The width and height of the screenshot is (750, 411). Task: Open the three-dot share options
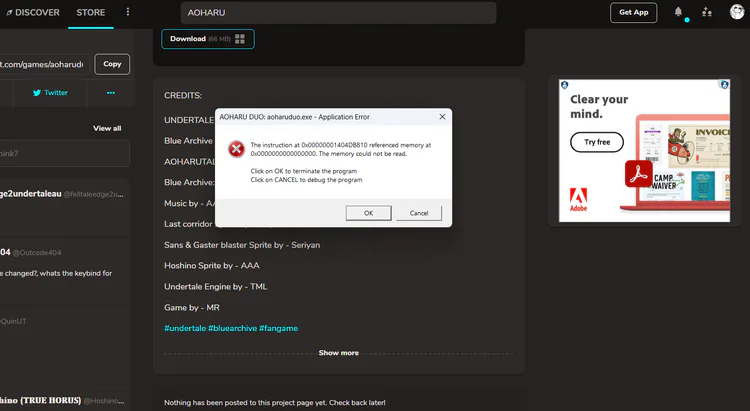(111, 93)
